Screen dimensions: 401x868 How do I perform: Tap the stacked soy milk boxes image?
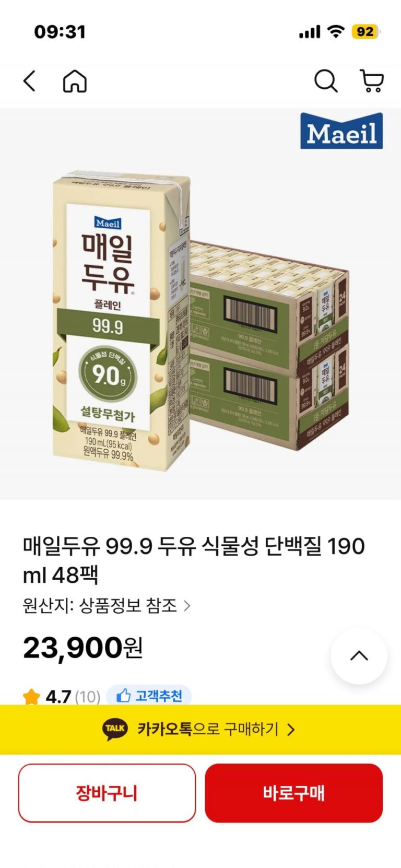pos(269,345)
